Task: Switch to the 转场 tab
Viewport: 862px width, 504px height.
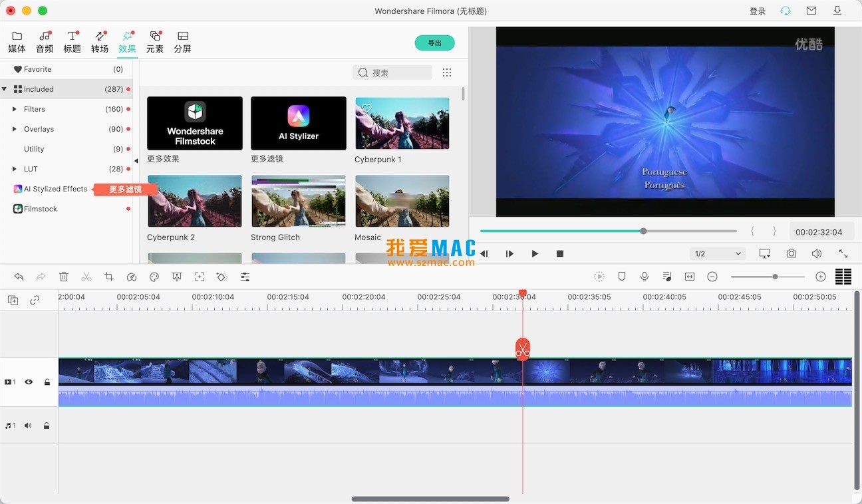Action: tap(100, 41)
